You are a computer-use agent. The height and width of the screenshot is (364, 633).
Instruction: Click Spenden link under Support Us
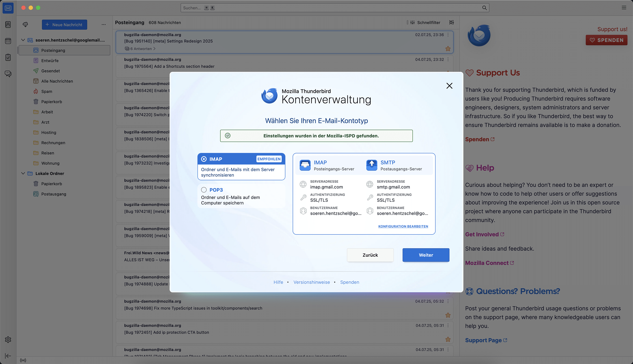[x=480, y=139]
